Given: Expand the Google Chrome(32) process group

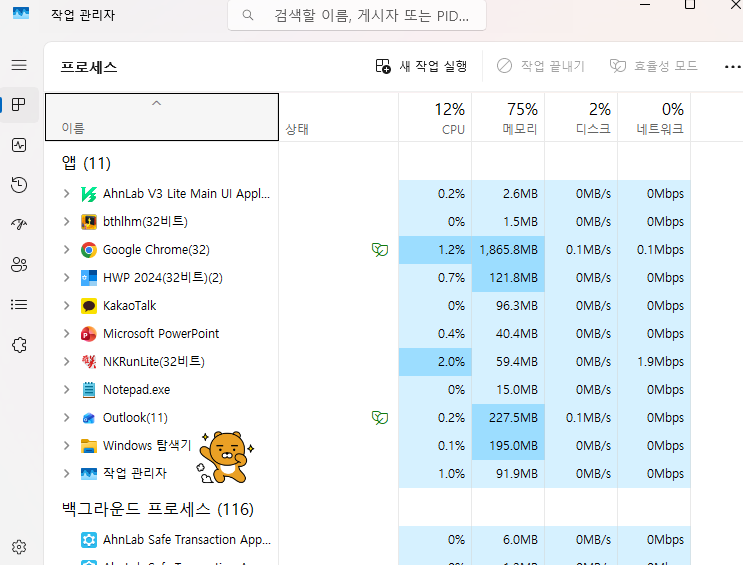Looking at the screenshot, I should (x=66, y=249).
